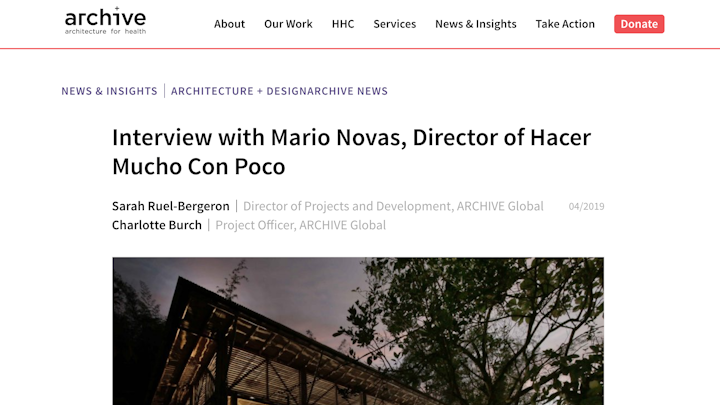Click the building hero photo

[x=358, y=330]
